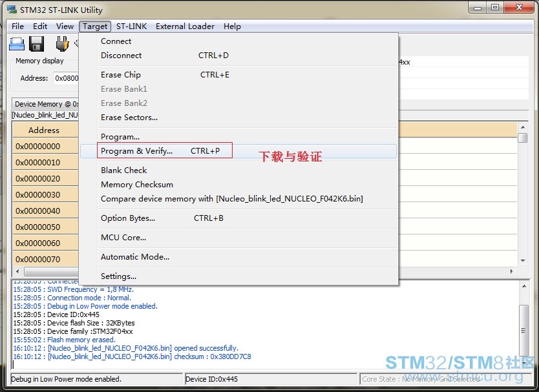The image size is (539, 392).
Task: Click the memory Address input field
Action: click(x=66, y=78)
